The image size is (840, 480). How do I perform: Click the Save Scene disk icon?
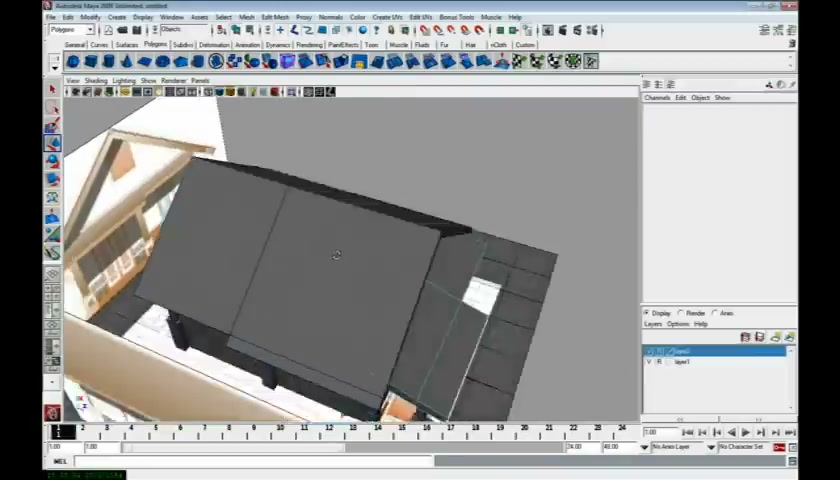click(x=137, y=30)
